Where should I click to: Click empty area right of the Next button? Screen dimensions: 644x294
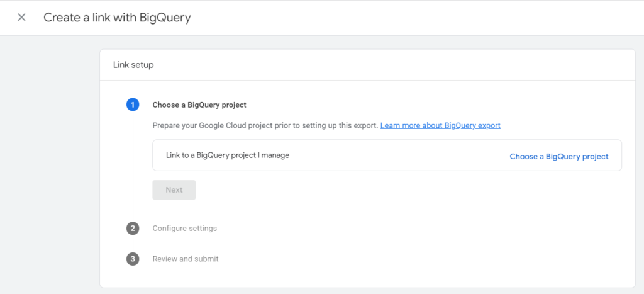coord(377,190)
